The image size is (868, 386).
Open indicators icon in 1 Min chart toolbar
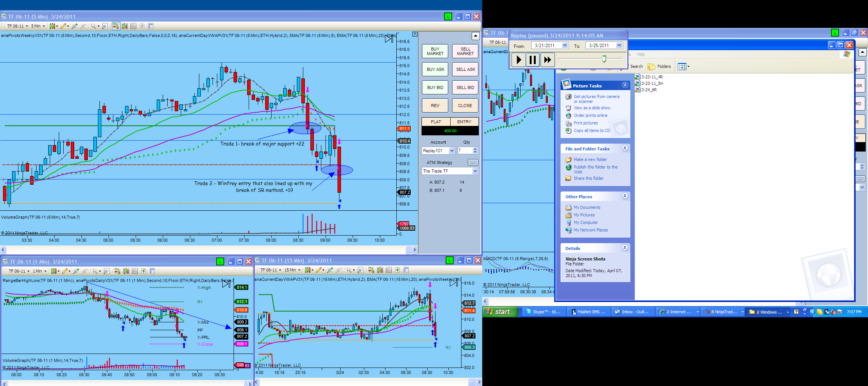pos(135,271)
